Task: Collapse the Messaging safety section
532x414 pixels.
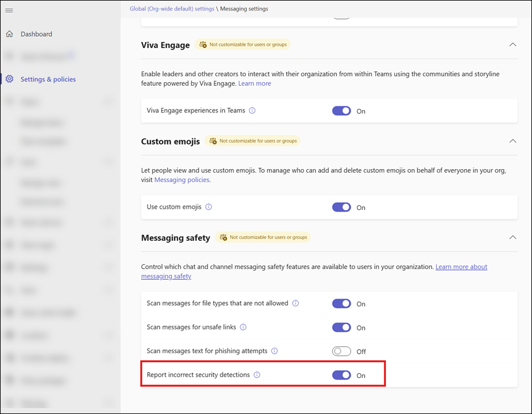Action: click(512, 237)
